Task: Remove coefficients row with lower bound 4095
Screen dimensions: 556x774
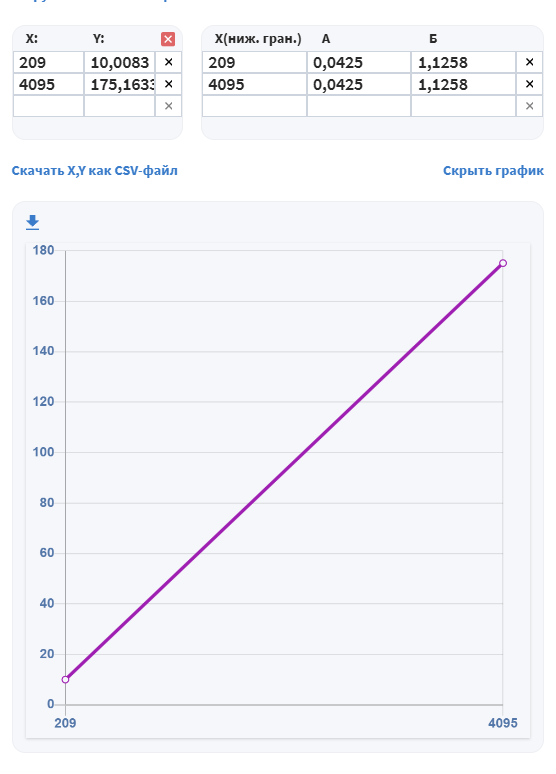Action: coord(529,84)
